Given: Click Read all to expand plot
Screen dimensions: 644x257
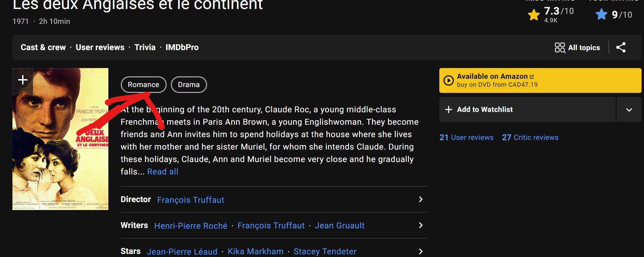Looking at the screenshot, I should click(x=163, y=172).
